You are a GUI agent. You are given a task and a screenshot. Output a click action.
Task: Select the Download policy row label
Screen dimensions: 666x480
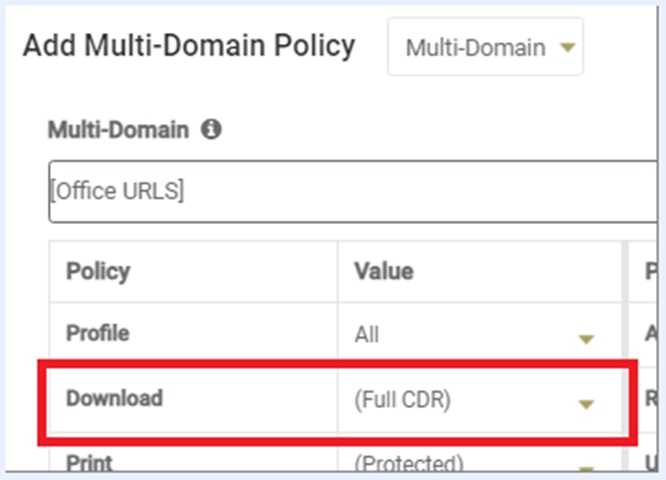(114, 398)
